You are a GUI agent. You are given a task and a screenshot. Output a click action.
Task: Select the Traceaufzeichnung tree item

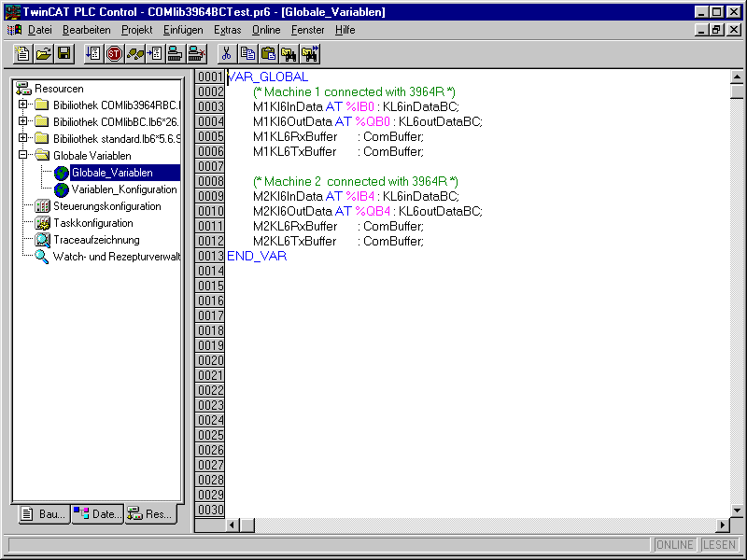(x=96, y=240)
